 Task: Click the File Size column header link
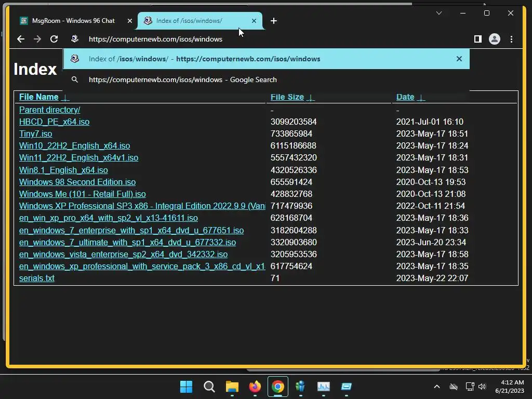287,97
